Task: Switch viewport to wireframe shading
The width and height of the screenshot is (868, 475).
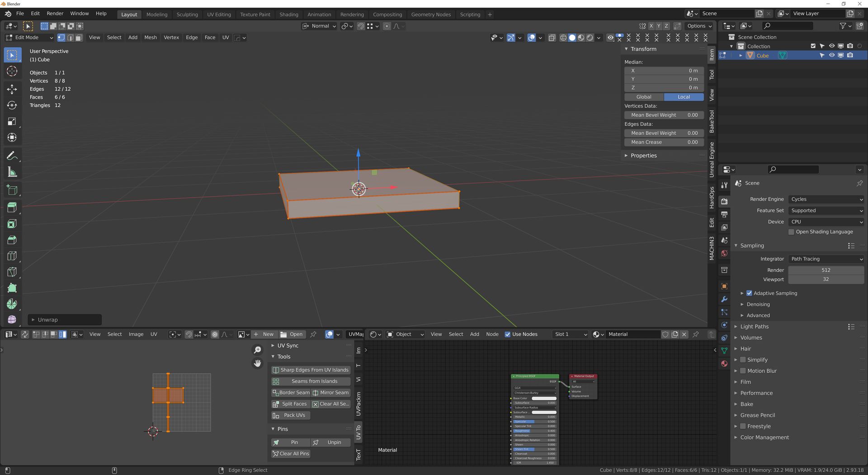Action: click(x=563, y=38)
